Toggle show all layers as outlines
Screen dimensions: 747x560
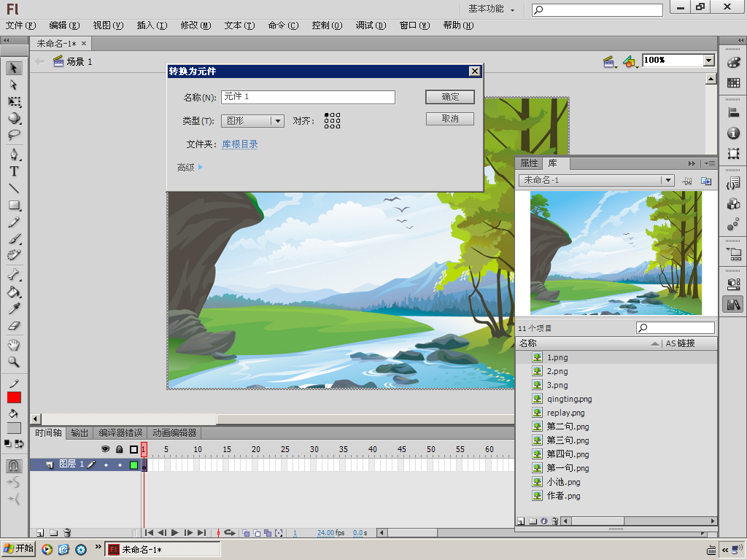click(x=133, y=449)
